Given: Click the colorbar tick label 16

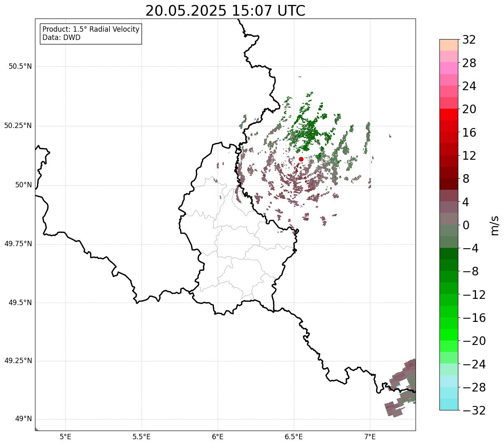Looking at the screenshot, I should tap(469, 133).
